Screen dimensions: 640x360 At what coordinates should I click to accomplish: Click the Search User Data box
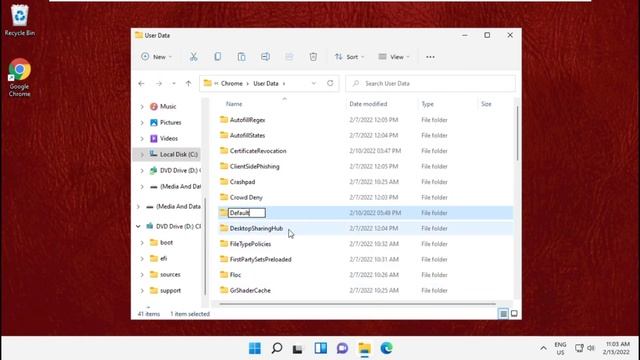coord(431,83)
